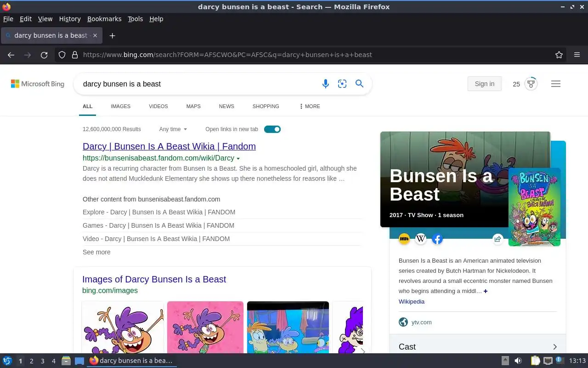The height and width of the screenshot is (368, 588).
Task: Select the ALL search tab
Action: pos(87,106)
